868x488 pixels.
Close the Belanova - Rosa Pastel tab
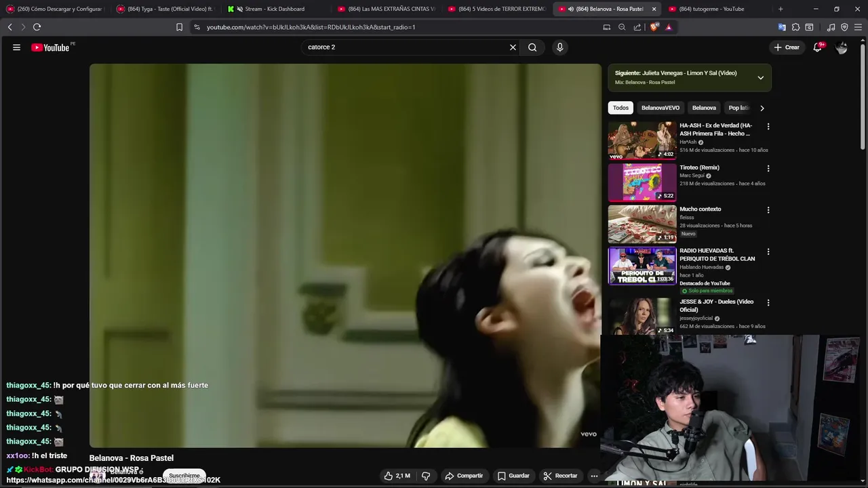click(x=654, y=9)
